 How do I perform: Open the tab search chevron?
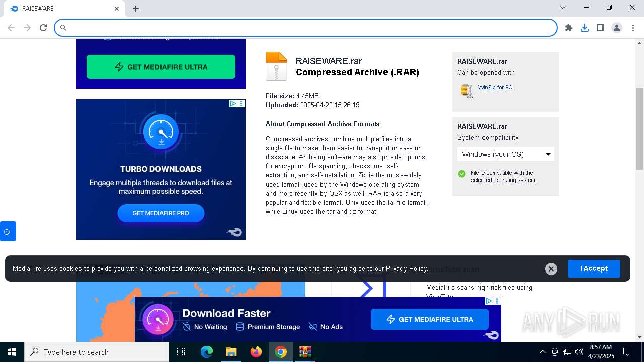coord(563,7)
